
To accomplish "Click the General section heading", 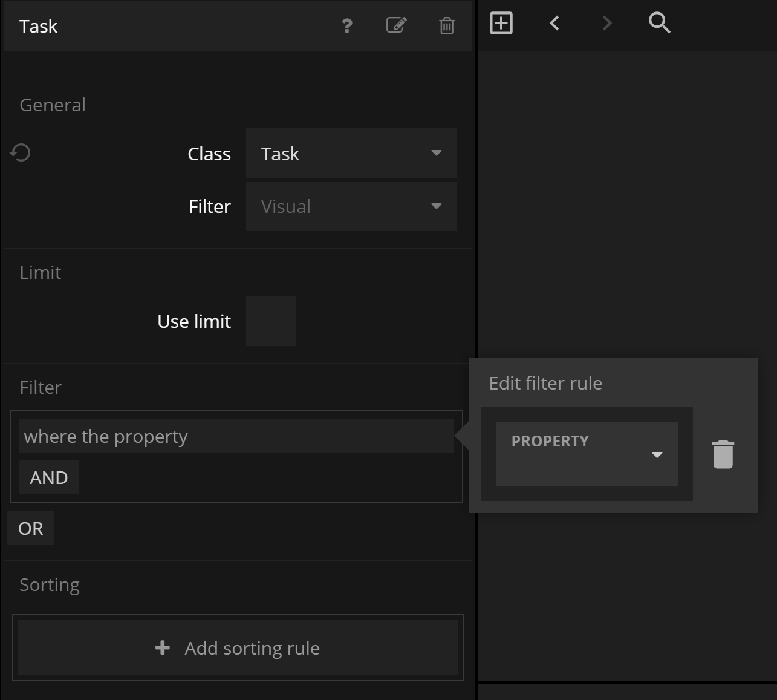I will pos(53,105).
